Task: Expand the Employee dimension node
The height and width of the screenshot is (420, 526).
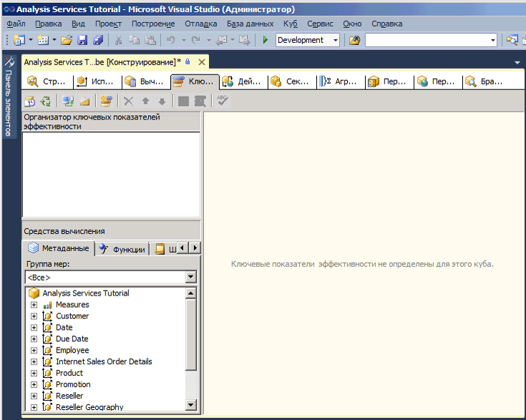Action: pyautogui.click(x=34, y=351)
